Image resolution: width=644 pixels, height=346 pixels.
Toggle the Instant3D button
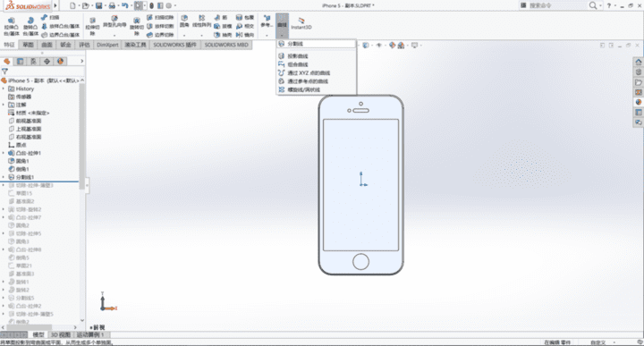pos(301,23)
